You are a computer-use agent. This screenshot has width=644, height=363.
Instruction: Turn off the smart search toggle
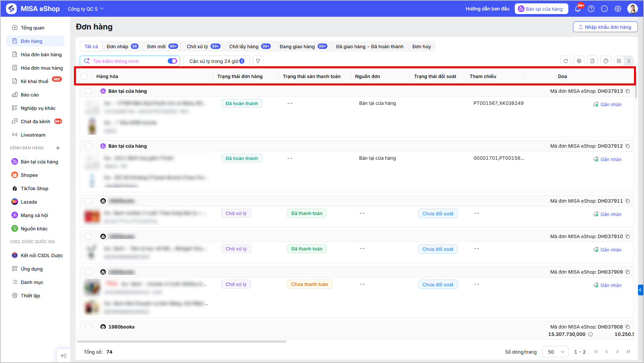172,61
